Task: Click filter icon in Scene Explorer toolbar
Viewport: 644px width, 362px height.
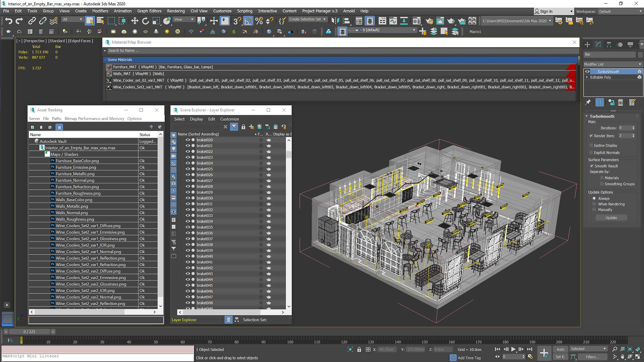Action: (x=234, y=127)
